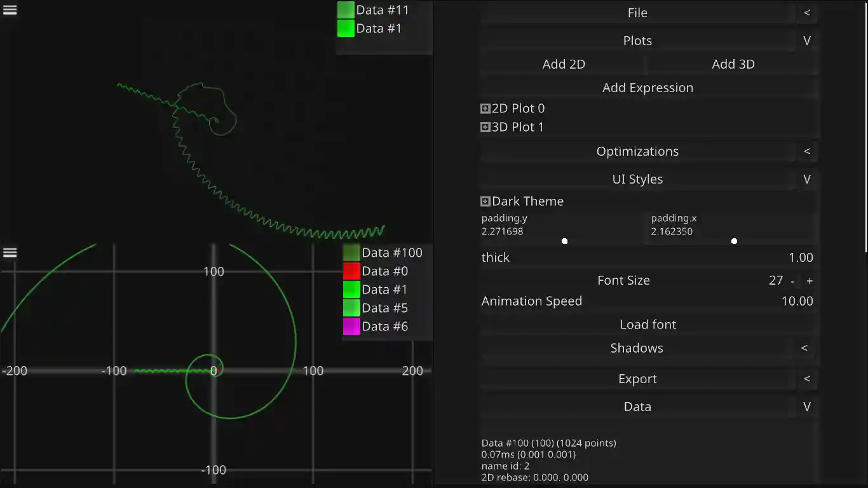Open the hamburger menu of the top 3D plot
Image resolution: width=868 pixels, height=488 pixels.
point(10,10)
